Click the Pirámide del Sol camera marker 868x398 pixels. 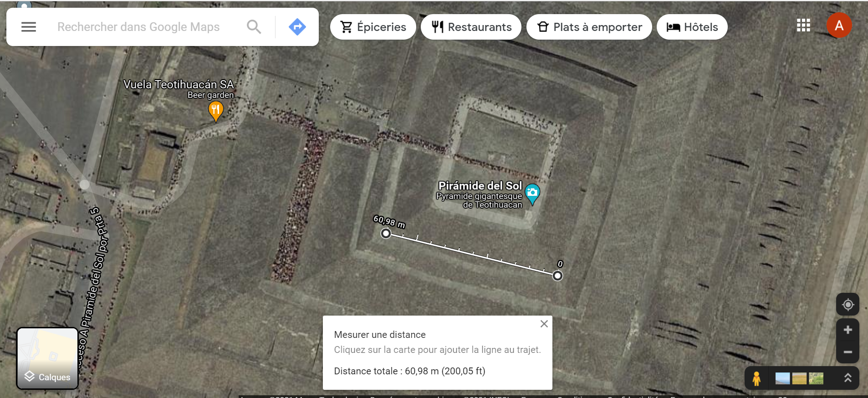(x=532, y=193)
